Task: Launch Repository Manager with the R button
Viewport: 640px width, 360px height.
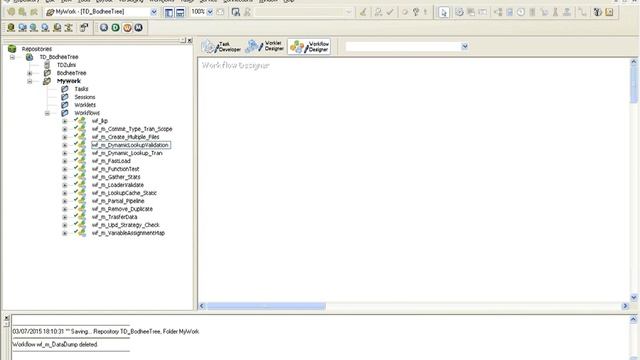Action: coord(104,28)
